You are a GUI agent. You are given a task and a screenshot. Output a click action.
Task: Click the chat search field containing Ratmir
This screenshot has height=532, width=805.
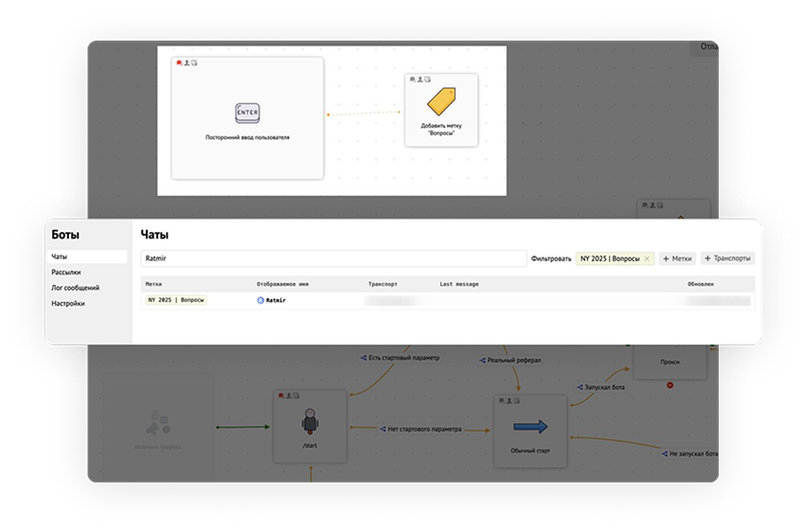(331, 258)
